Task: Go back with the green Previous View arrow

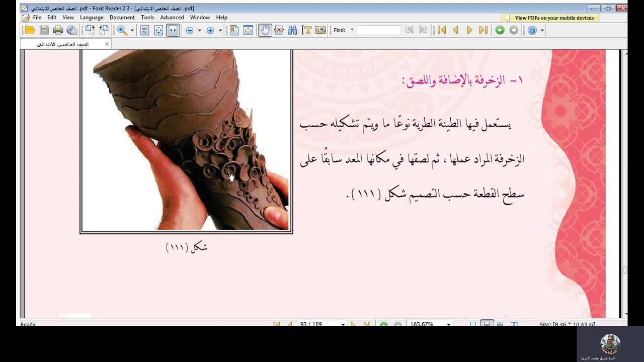Action: click(x=500, y=30)
